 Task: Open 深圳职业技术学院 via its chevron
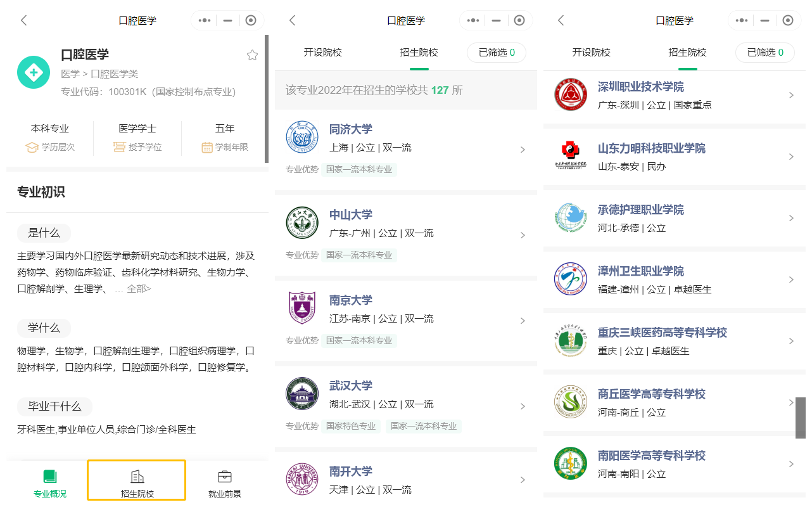[x=791, y=95]
